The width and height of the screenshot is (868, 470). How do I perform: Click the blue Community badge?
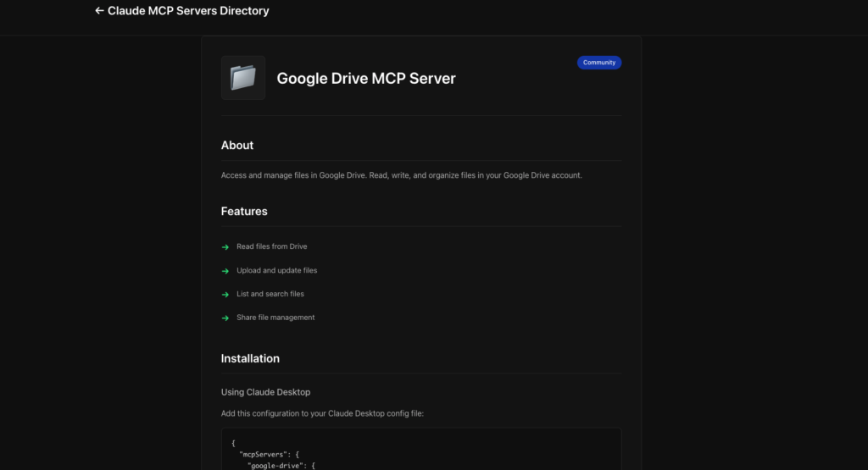599,63
